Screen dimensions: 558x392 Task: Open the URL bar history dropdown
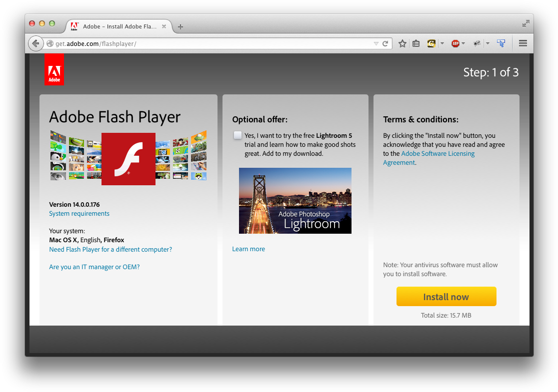pyautogui.click(x=376, y=44)
